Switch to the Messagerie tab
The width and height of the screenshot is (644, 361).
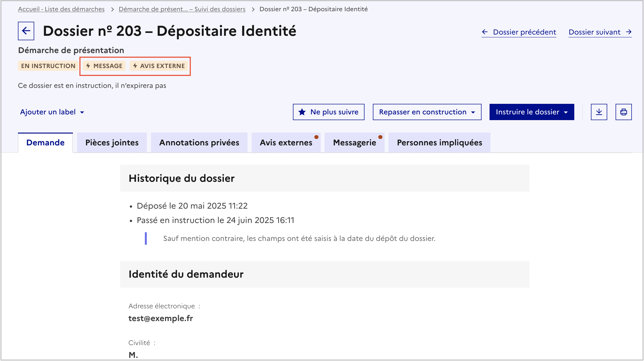(354, 143)
